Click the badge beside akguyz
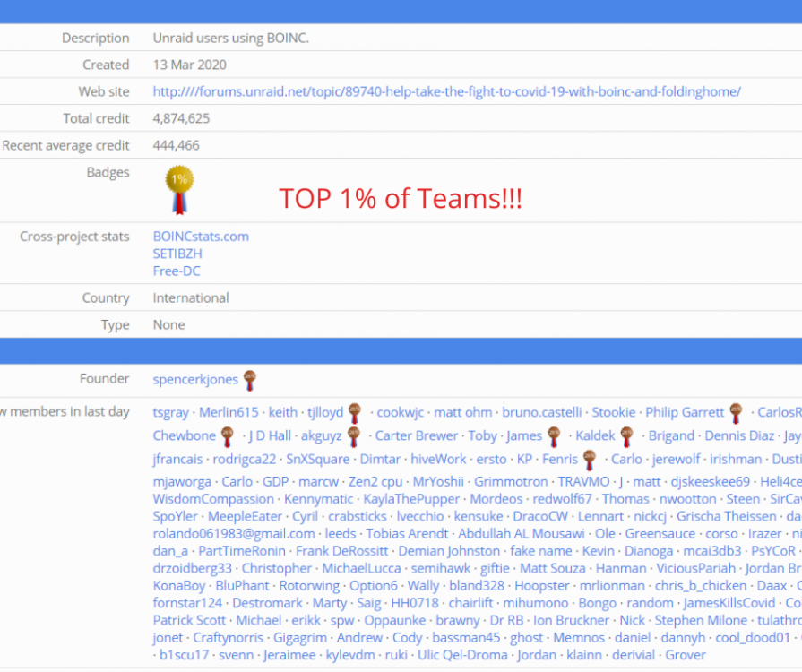This screenshot has width=802, height=672. coord(353,436)
